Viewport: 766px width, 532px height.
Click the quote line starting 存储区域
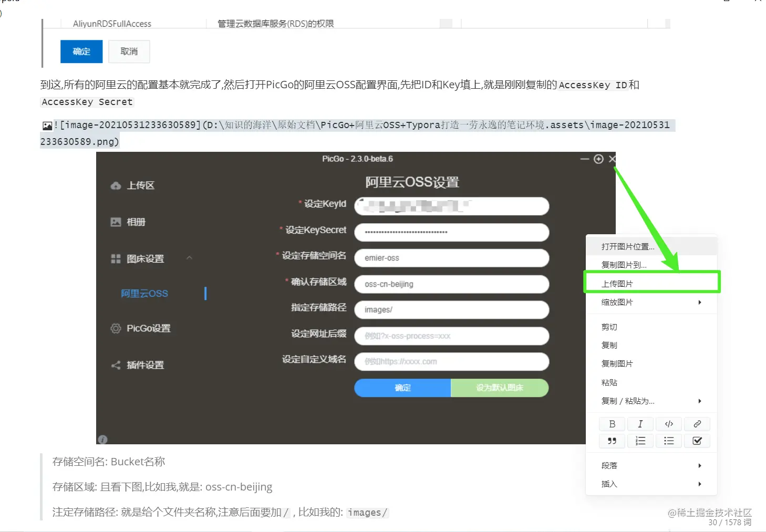tap(162, 487)
